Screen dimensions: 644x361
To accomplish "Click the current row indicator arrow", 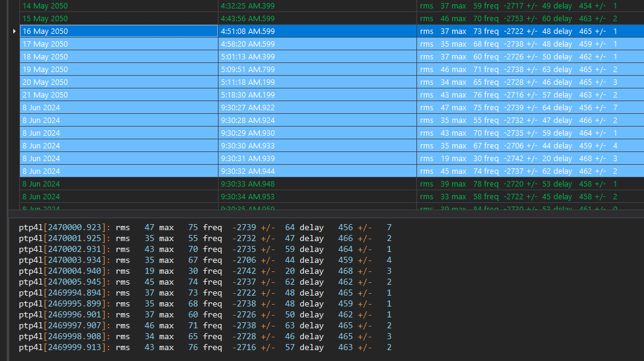I will coord(14,31).
